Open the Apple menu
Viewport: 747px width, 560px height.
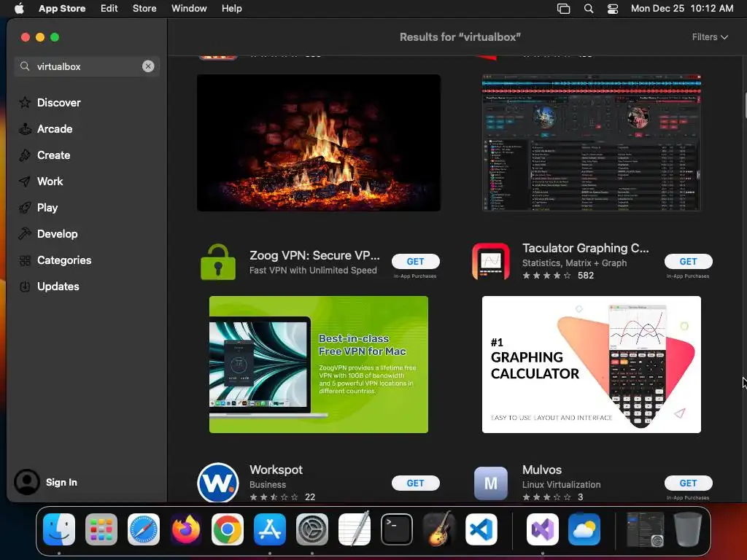(x=19, y=8)
